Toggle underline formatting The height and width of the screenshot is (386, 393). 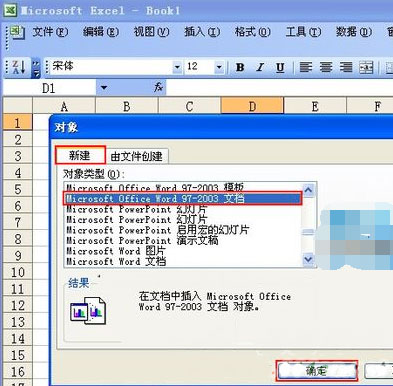pos(280,68)
